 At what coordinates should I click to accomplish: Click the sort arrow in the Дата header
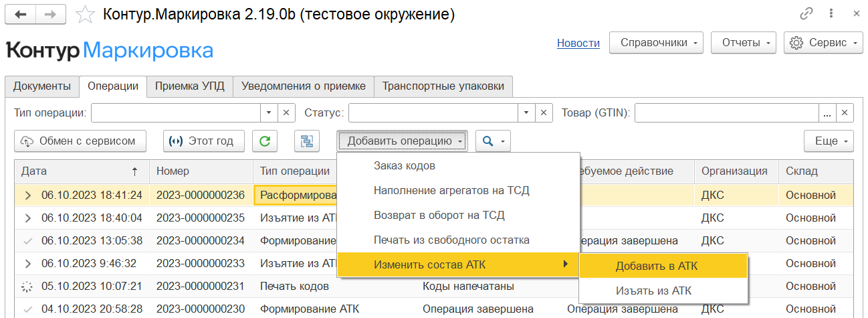(x=135, y=171)
